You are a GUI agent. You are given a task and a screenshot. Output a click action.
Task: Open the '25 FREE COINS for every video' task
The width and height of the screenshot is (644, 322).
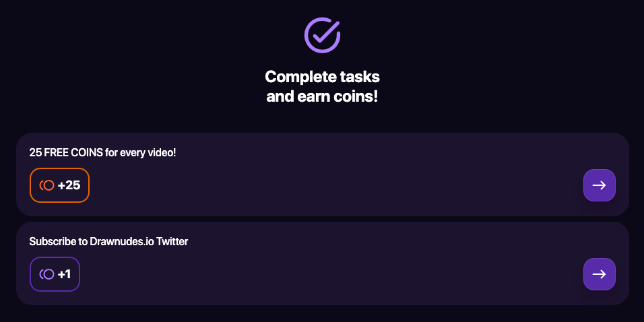(599, 185)
